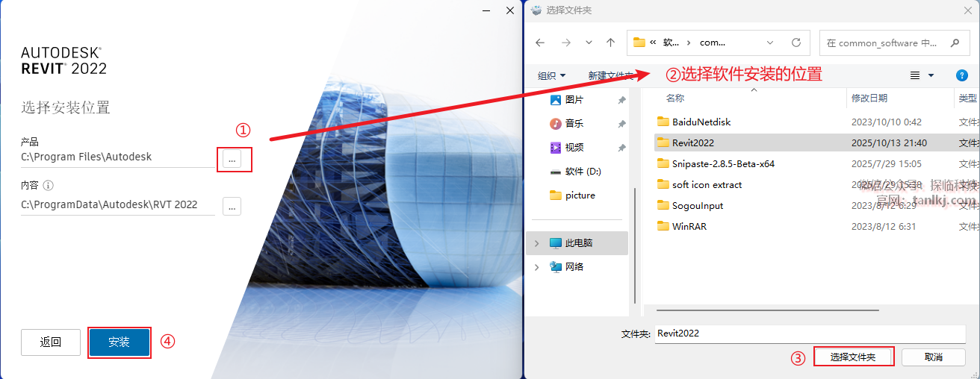Click the product path field C:\Program Files\Autodesk
This screenshot has width=980, height=379.
pos(117,157)
